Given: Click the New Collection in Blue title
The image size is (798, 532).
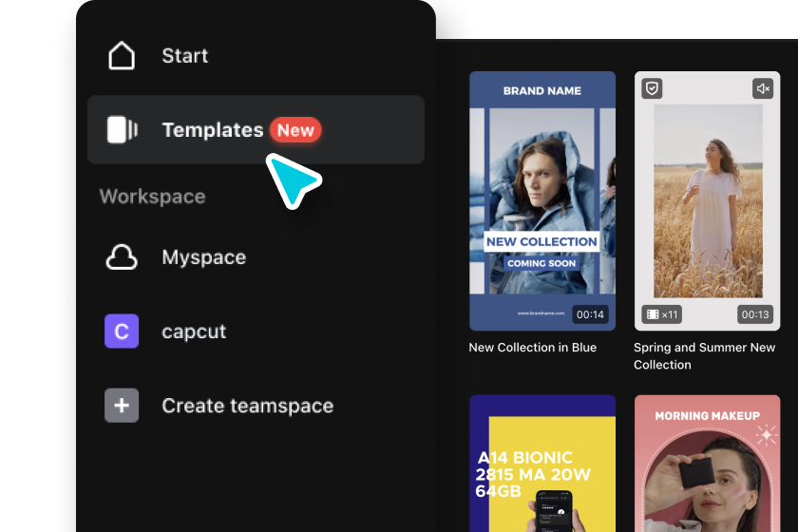Looking at the screenshot, I should click(532, 347).
